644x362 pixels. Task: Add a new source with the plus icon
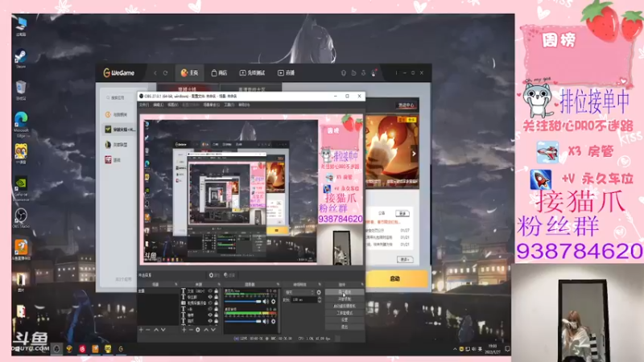[184, 330]
